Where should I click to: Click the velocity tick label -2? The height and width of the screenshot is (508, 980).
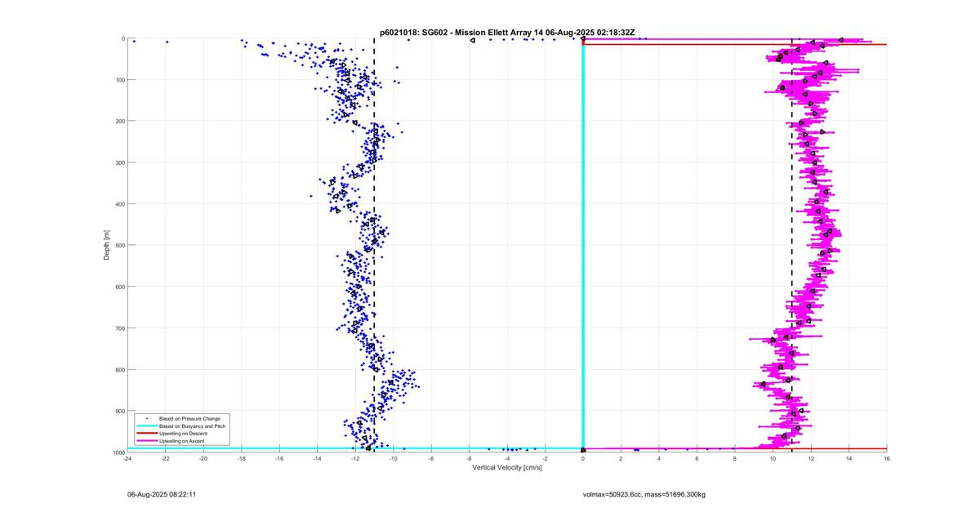click(x=545, y=458)
